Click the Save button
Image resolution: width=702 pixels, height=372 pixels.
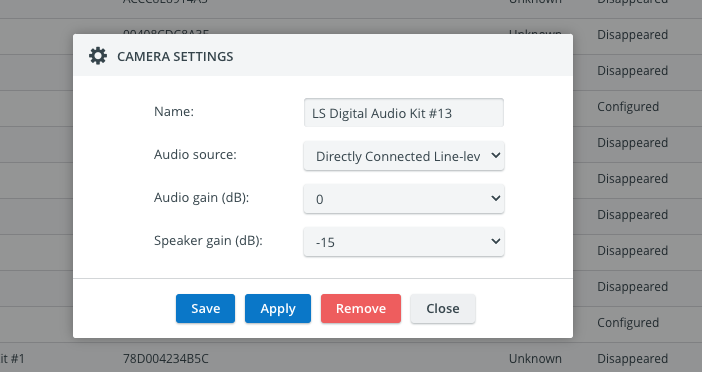[205, 308]
